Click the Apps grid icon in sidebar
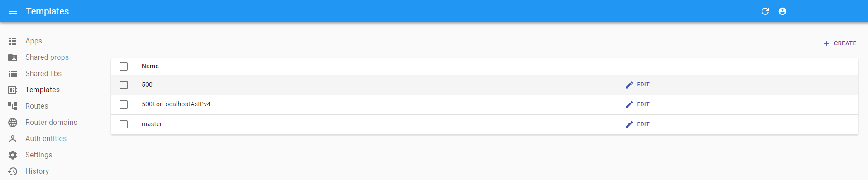This screenshot has height=180, width=868. click(x=13, y=41)
